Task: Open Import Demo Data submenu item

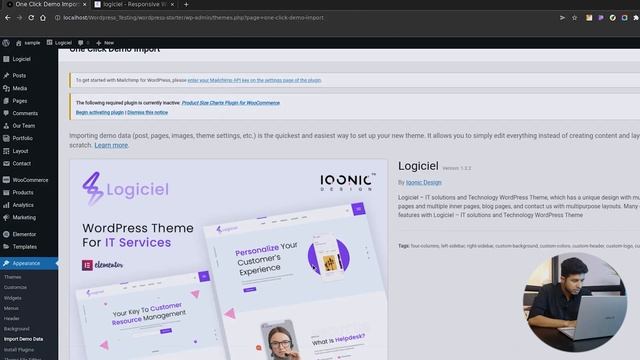Action: click(x=23, y=339)
